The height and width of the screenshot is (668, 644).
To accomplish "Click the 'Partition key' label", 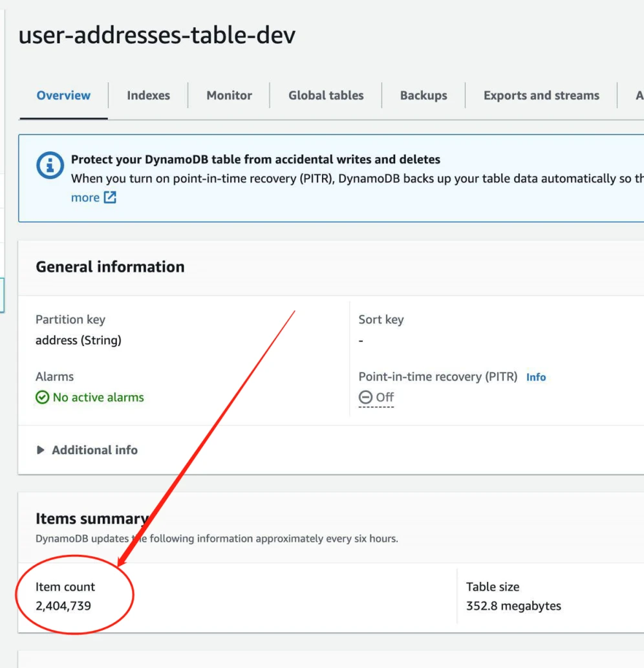I will pyautogui.click(x=70, y=319).
